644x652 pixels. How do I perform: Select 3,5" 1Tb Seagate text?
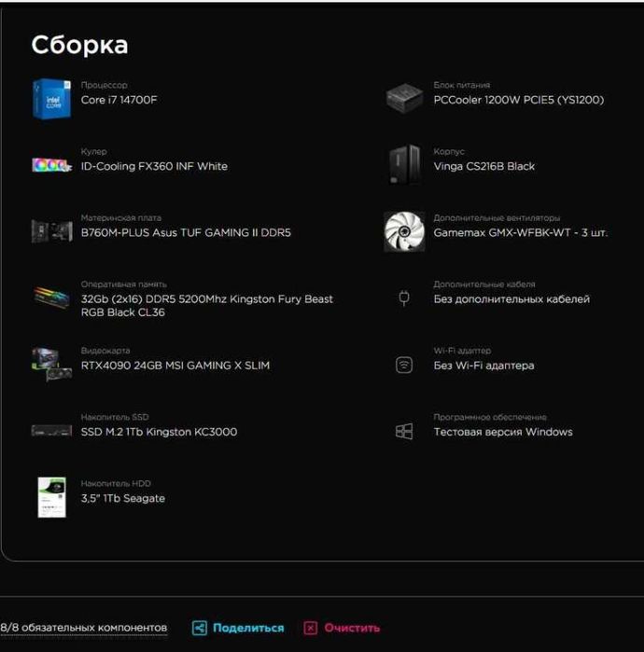pyautogui.click(x=122, y=498)
